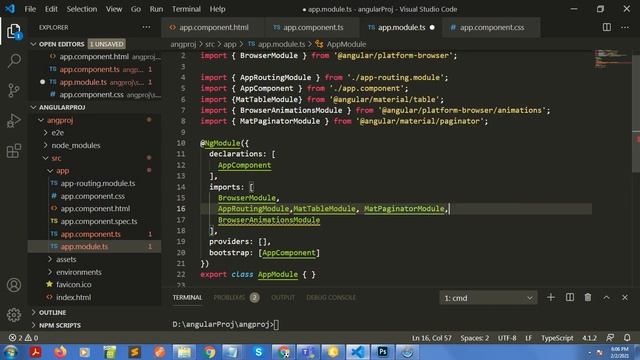Open Manage gear settings menu
Viewport: 640px width, 360px height.
pos(14,315)
